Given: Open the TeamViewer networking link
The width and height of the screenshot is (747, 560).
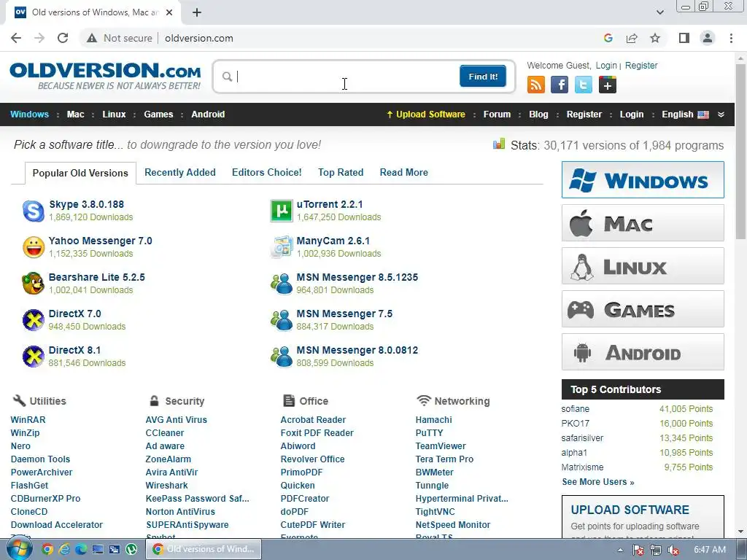Looking at the screenshot, I should click(x=441, y=446).
